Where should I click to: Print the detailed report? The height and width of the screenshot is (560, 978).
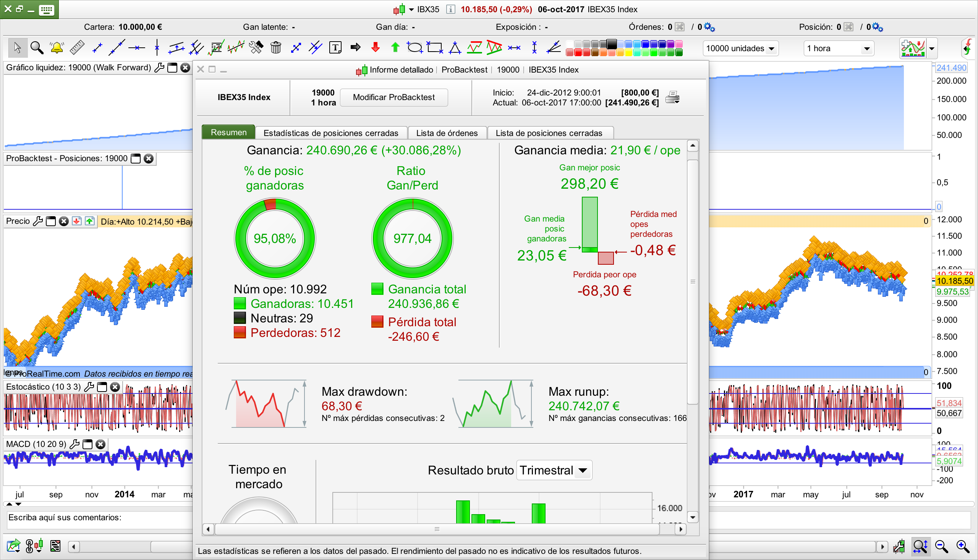click(672, 97)
